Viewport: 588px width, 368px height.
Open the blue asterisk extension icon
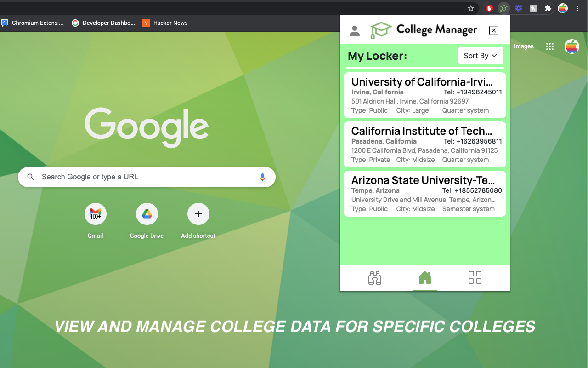519,8
